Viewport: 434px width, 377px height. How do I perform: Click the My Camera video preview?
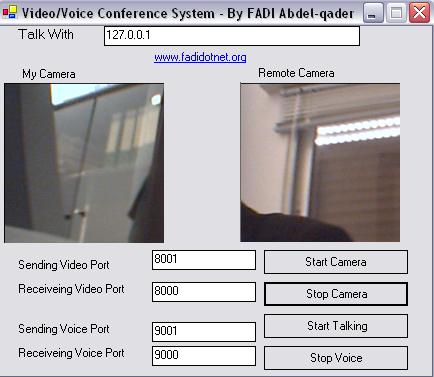tap(84, 163)
